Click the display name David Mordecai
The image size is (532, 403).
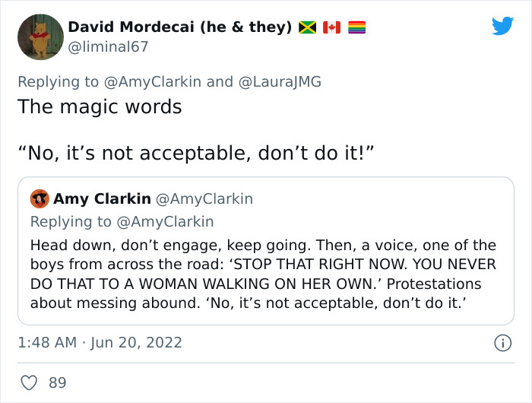179,27
